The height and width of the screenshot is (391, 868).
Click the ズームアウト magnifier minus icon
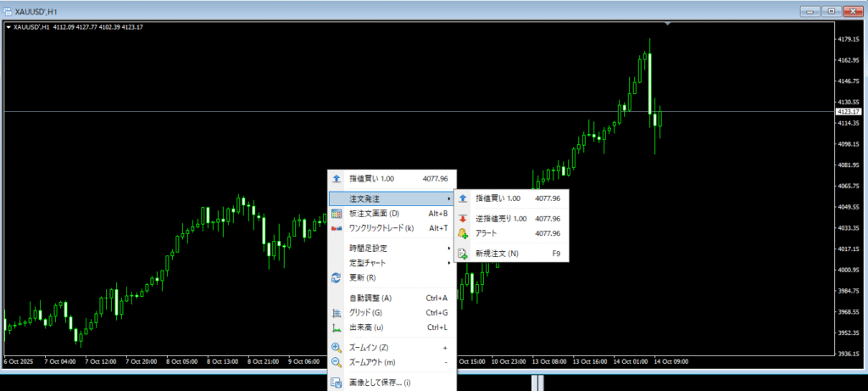click(337, 362)
